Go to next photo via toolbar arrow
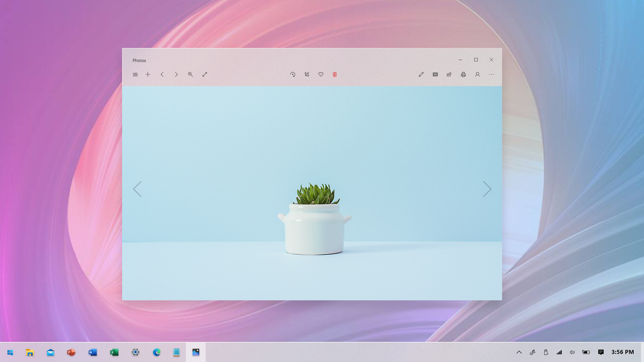Viewport: 644px width, 362px height. point(176,75)
